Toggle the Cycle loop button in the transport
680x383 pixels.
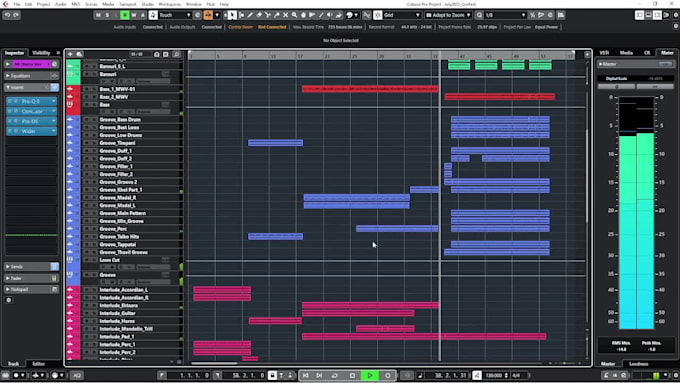(x=334, y=375)
